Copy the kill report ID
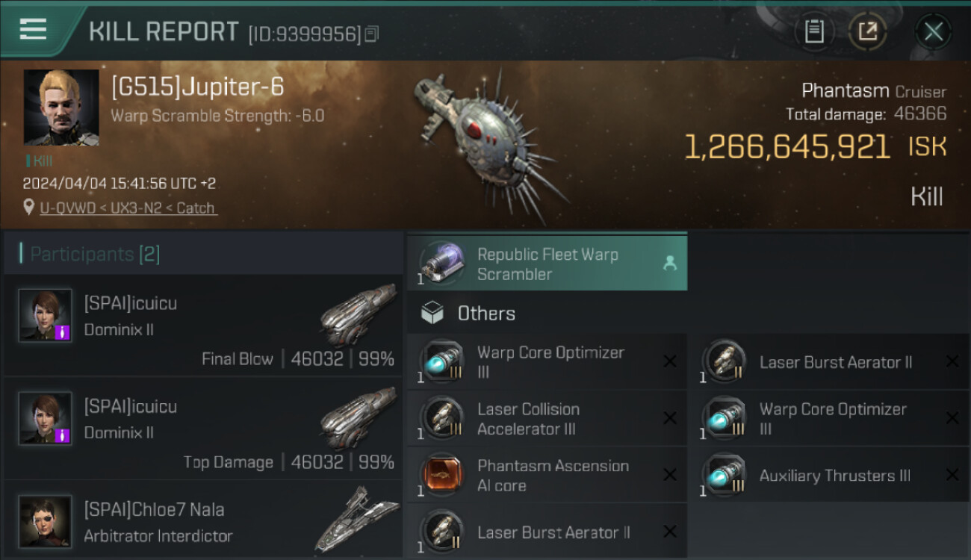The width and height of the screenshot is (971, 560). tap(372, 34)
